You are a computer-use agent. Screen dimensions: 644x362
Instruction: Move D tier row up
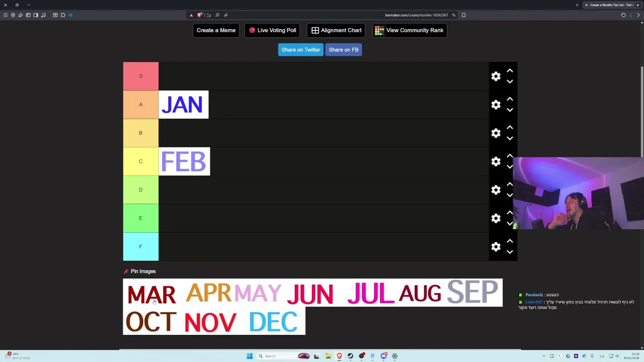(x=510, y=185)
